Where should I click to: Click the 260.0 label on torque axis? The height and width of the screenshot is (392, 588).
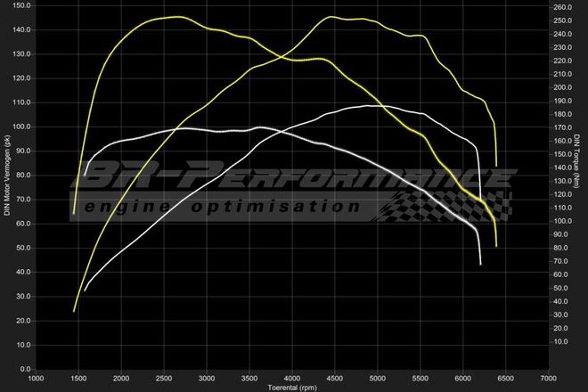(x=562, y=7)
